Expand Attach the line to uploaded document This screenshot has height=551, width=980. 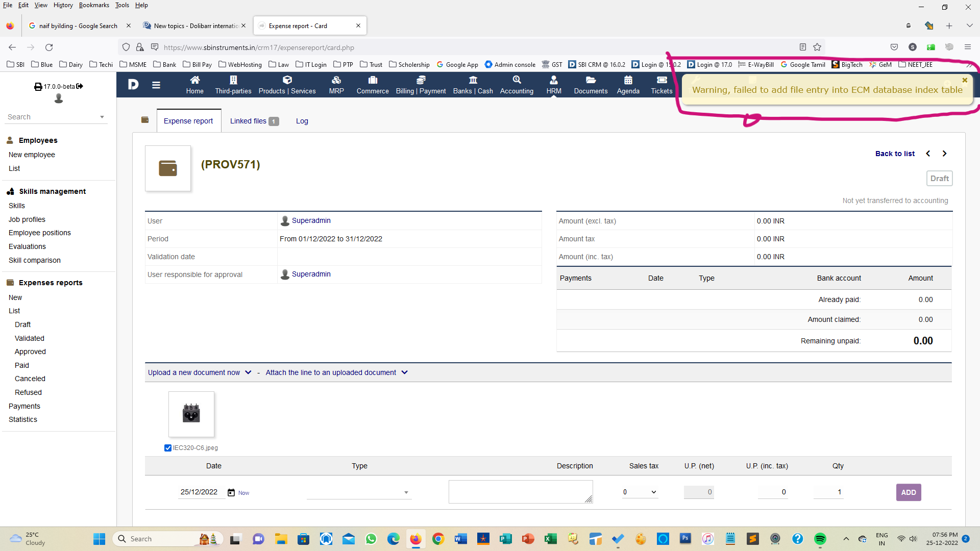[x=336, y=372]
